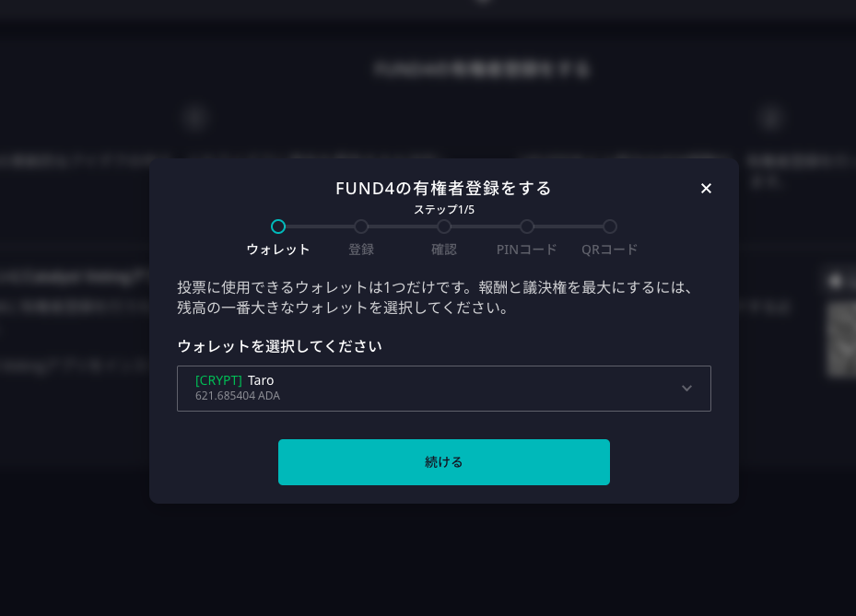Viewport: 856px width, 616px height.
Task: Close the FUND4 voter registration dialog
Action: pos(706,188)
